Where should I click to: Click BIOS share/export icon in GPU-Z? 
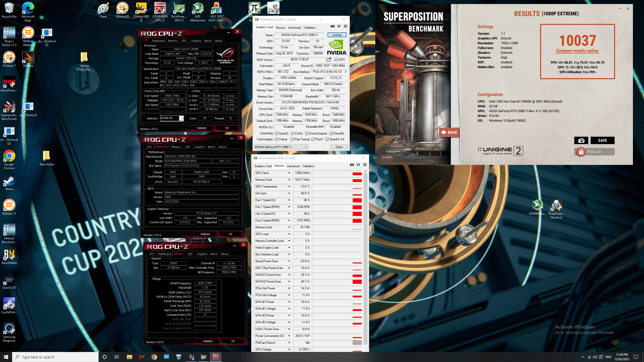click(329, 59)
